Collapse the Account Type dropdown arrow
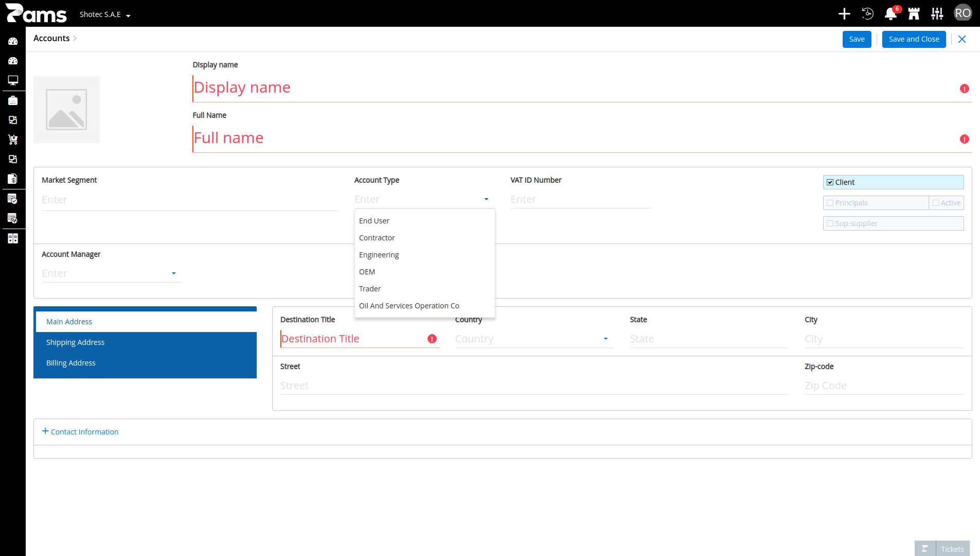Image resolution: width=980 pixels, height=556 pixels. [x=486, y=199]
